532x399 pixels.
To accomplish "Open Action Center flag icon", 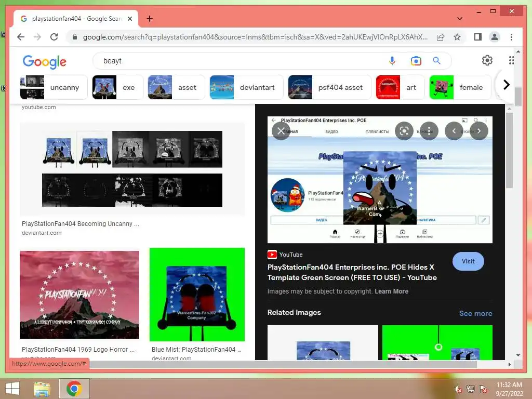I will pyautogui.click(x=483, y=389).
